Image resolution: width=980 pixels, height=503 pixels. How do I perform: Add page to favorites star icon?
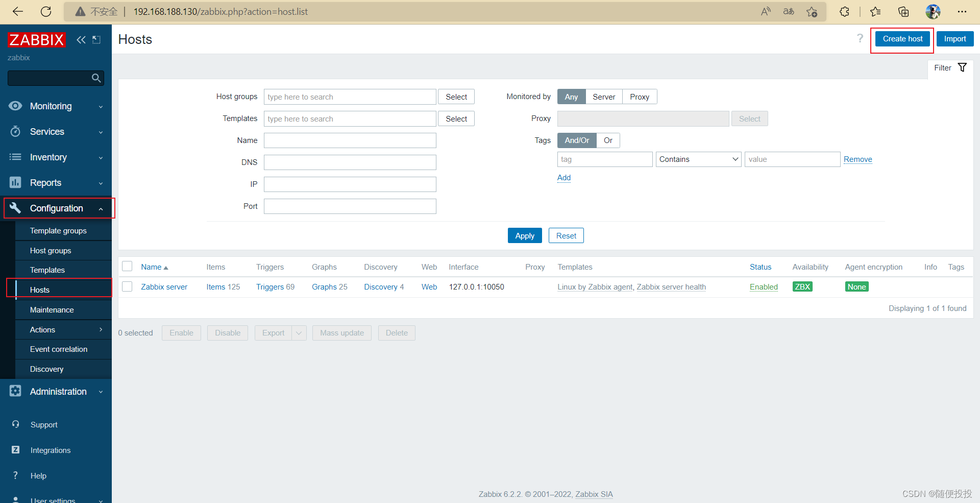pos(812,11)
